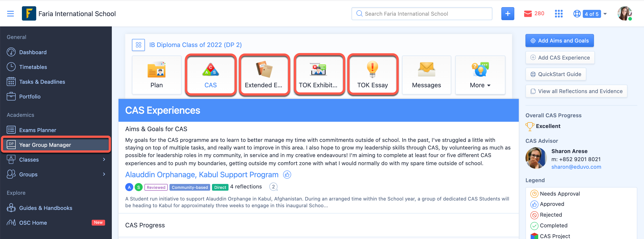
Task: Click the 4 reflections text
Action: 246,187
